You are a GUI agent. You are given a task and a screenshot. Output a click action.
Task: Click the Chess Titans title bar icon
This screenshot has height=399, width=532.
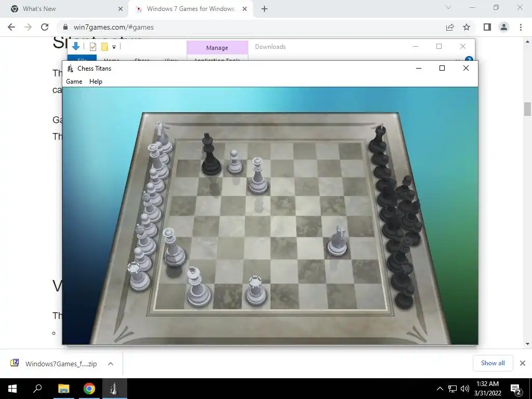[70, 69]
